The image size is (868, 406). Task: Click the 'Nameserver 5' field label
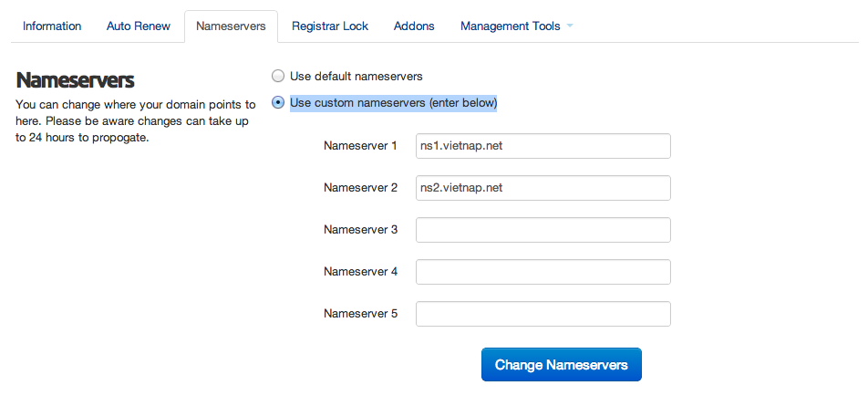pyautogui.click(x=360, y=314)
